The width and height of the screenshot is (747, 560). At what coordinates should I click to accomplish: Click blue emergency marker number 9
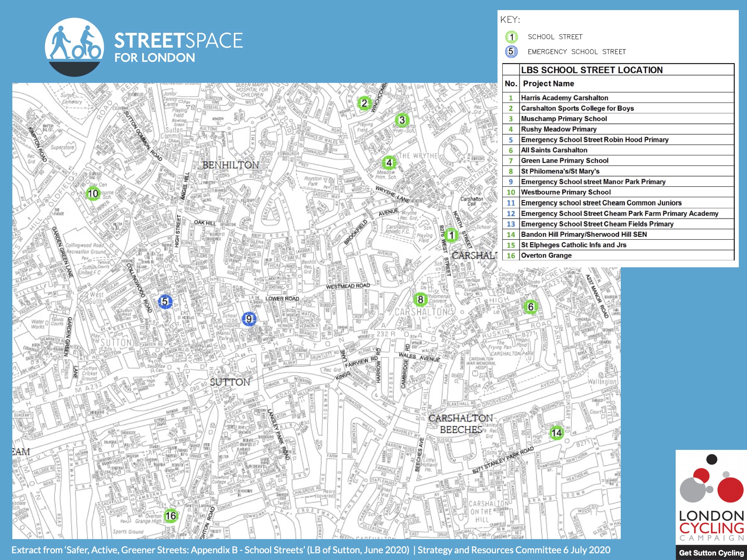pyautogui.click(x=249, y=319)
